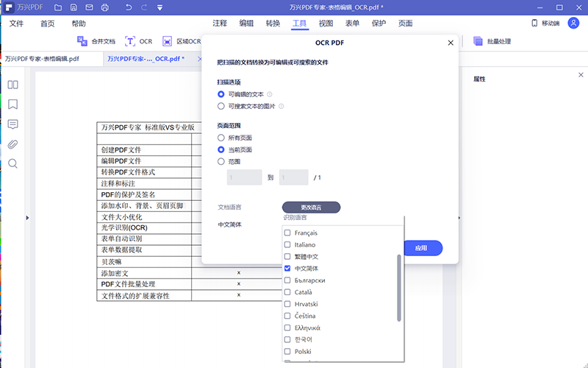This screenshot has width=588, height=368.
Task: Check the Català language box
Action: tap(287, 291)
